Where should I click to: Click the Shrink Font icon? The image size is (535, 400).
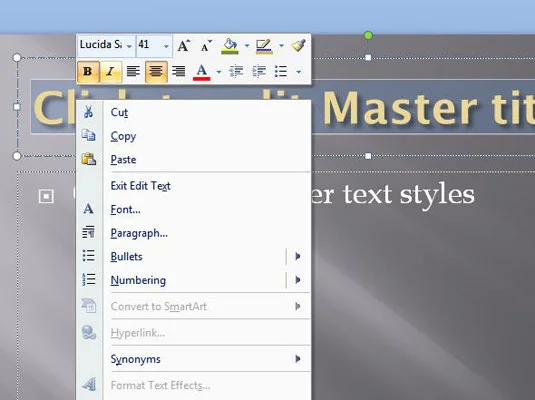point(206,45)
